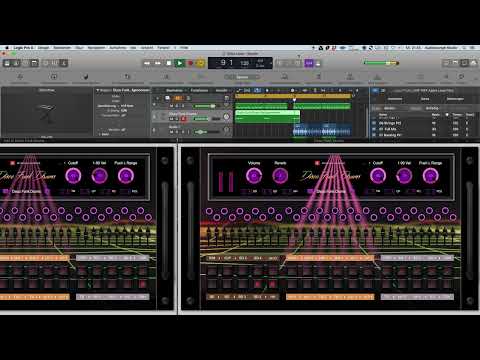The height and width of the screenshot is (360, 480).
Task: Click the Rewind transport button
Action: pos(147,63)
